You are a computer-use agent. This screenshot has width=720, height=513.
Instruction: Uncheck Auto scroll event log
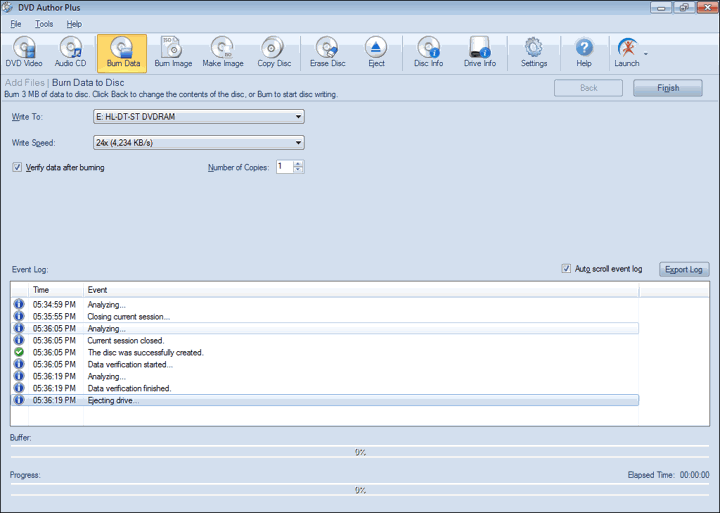tap(567, 269)
